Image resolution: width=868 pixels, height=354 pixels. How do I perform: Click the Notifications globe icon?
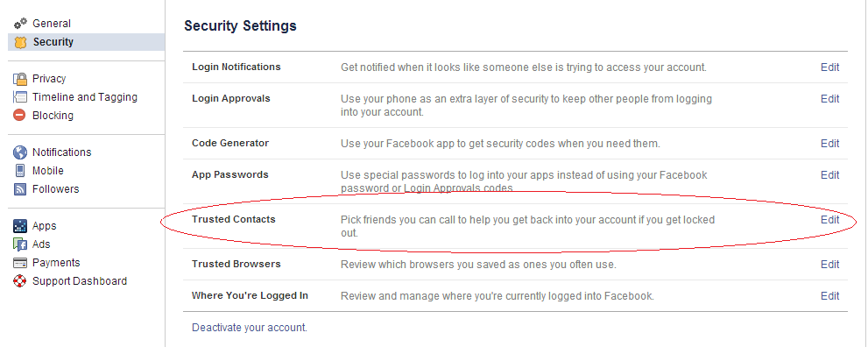(x=20, y=152)
